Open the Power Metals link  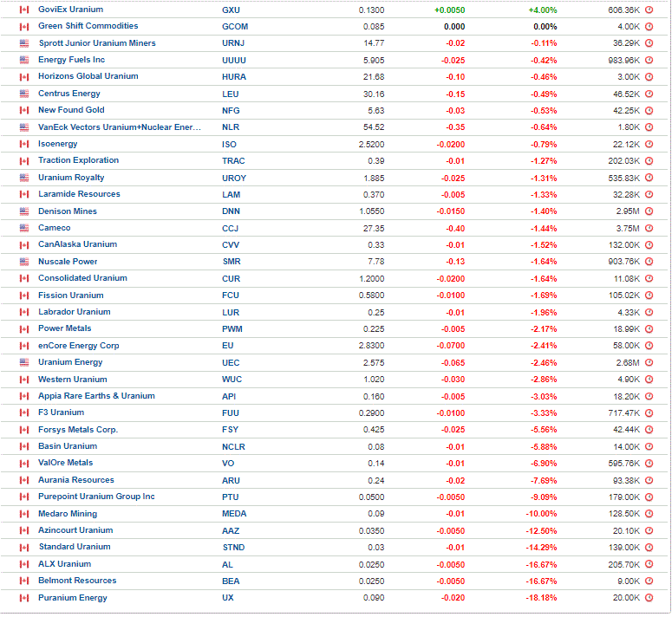pyautogui.click(x=65, y=328)
